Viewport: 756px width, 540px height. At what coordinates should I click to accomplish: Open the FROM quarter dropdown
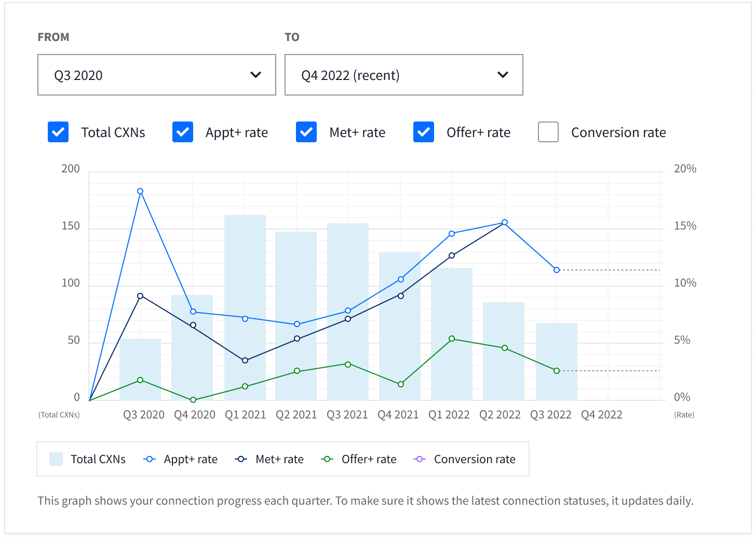pos(156,75)
